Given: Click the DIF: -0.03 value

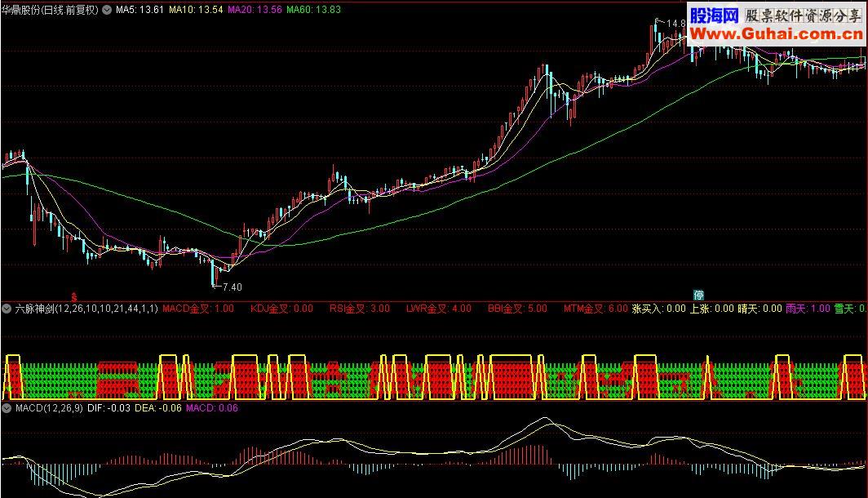Looking at the screenshot, I should [109, 408].
